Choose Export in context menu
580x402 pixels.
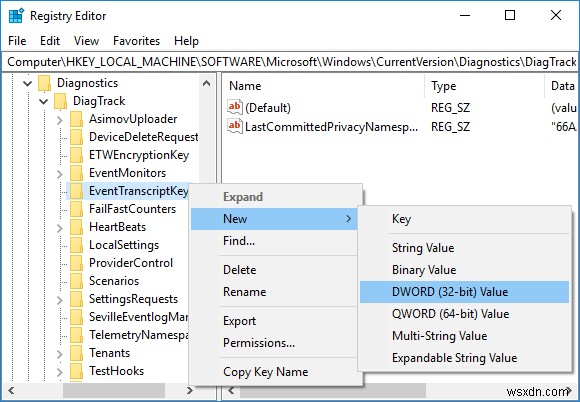point(274,321)
